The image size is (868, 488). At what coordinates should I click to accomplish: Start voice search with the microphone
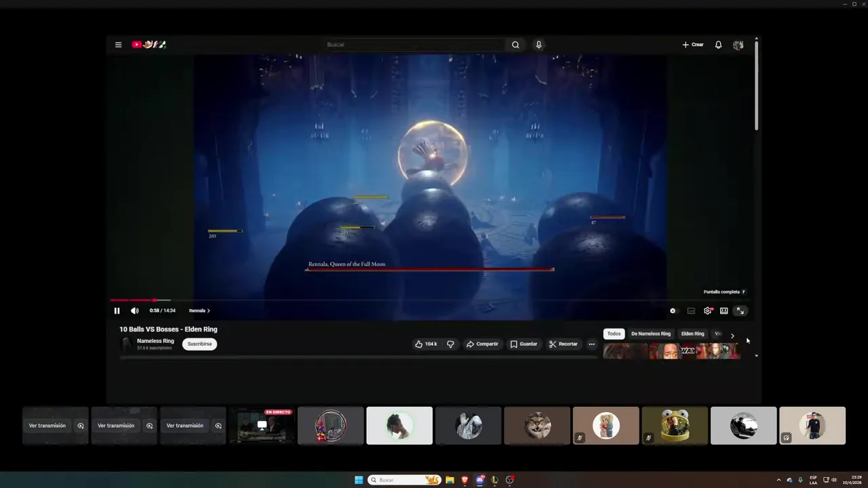pos(538,45)
